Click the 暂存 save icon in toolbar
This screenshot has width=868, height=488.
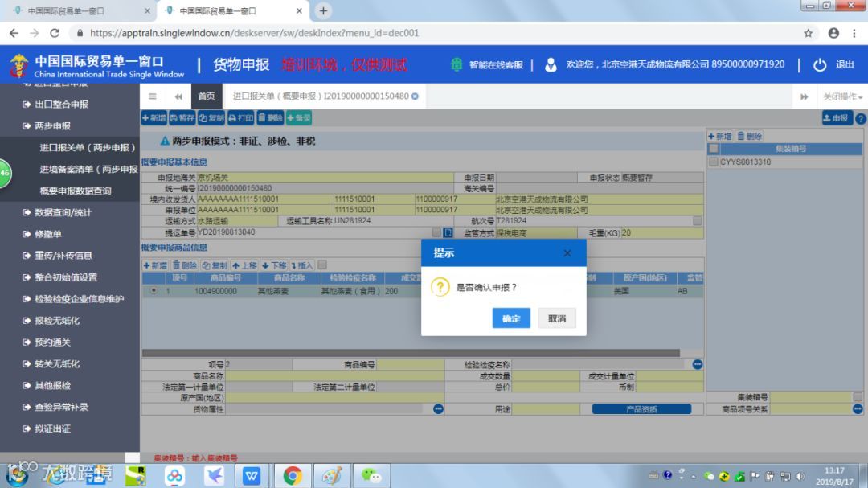pos(182,118)
